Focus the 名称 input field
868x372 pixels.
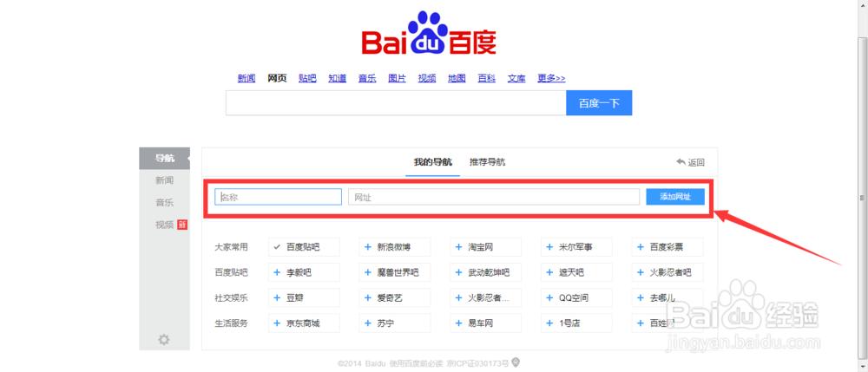click(x=278, y=197)
